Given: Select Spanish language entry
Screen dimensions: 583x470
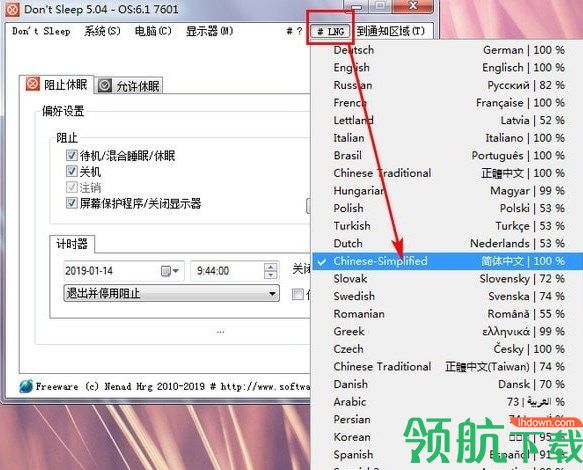Looking at the screenshot, I should click(447, 455).
